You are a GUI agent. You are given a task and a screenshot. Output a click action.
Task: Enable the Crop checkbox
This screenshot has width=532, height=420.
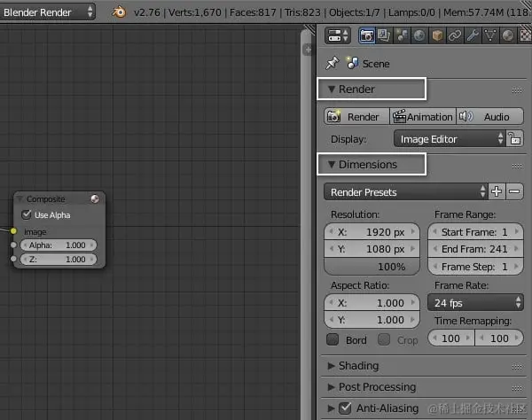pos(384,339)
